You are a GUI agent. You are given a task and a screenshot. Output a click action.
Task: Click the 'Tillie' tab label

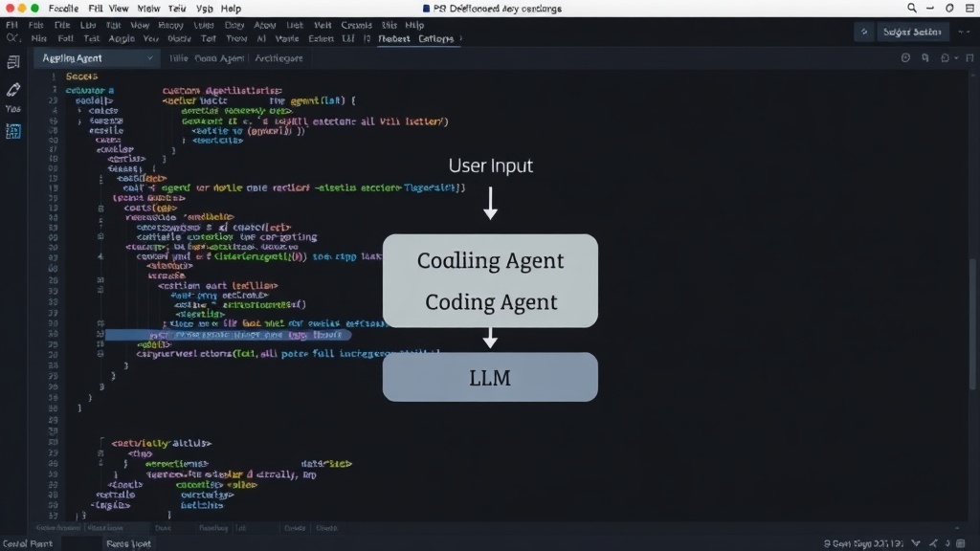tap(178, 58)
